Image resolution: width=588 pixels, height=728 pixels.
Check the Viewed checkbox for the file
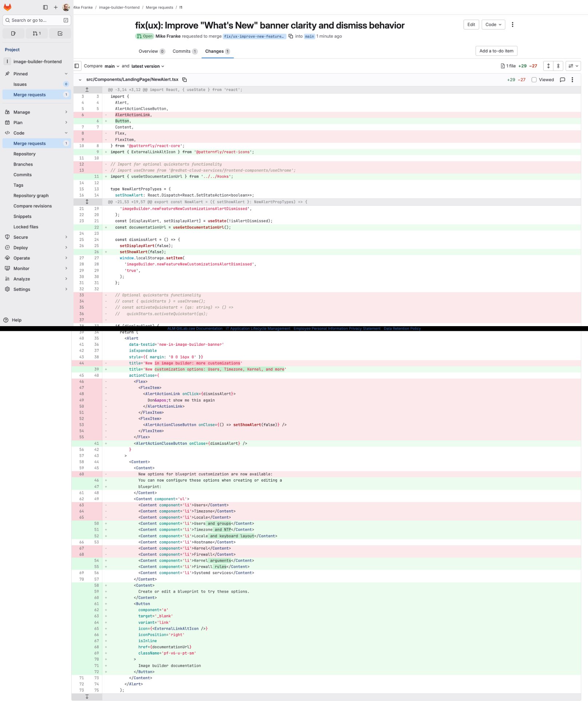click(x=534, y=80)
